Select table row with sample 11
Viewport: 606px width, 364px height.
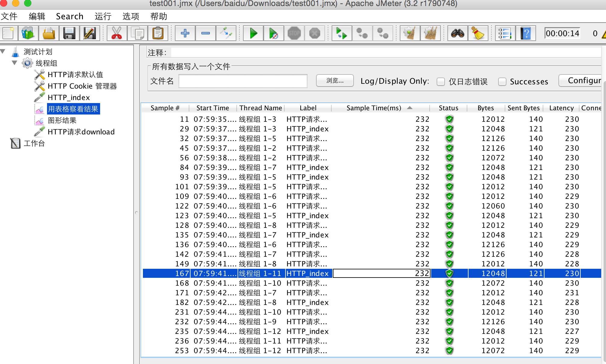click(371, 119)
